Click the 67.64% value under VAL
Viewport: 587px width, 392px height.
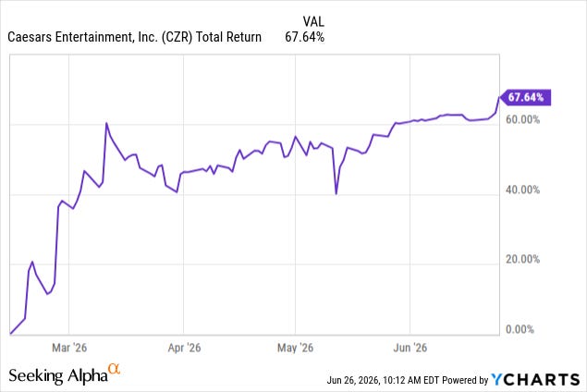(304, 37)
